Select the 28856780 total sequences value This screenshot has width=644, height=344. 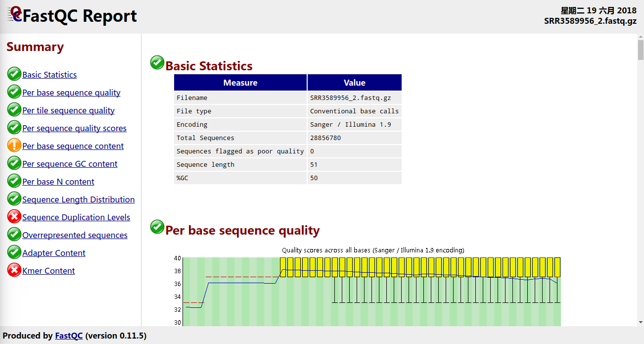click(x=325, y=138)
